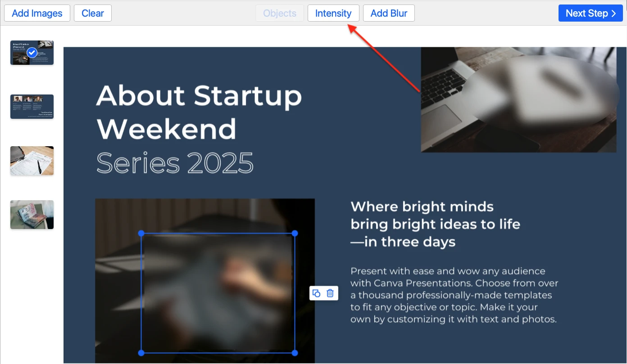The height and width of the screenshot is (364, 627).
Task: Open the passport photo thumbnail
Action: pos(32,215)
